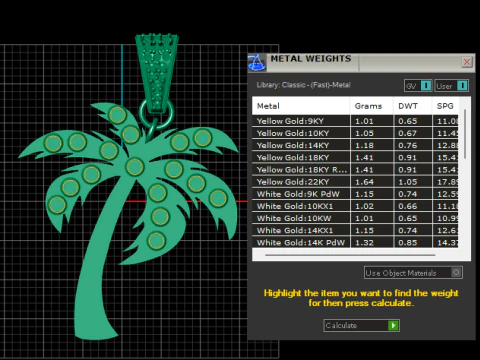480x360 pixels.
Task: Select the Yellow Gold:9KY row
Action: pos(355,121)
